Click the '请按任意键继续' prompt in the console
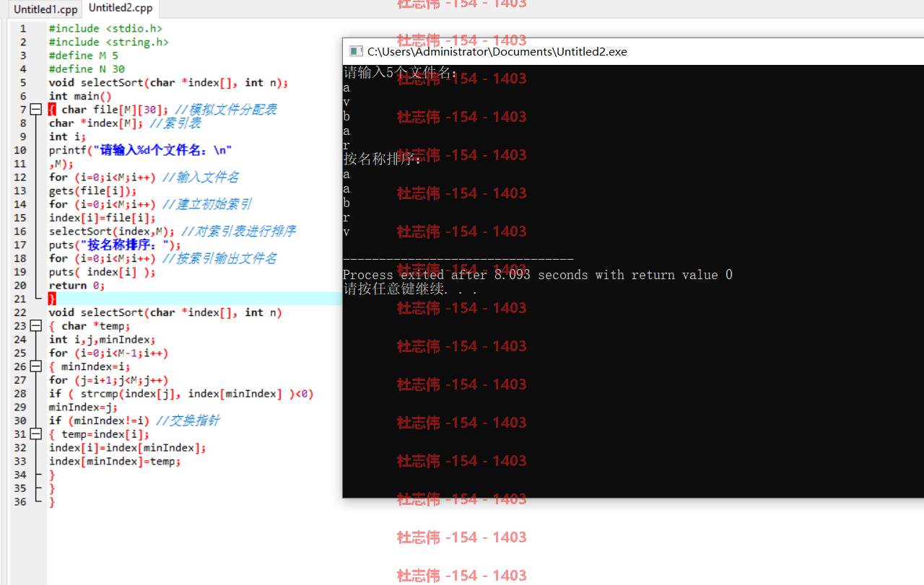Screen dimensions: 924x585 point(410,289)
